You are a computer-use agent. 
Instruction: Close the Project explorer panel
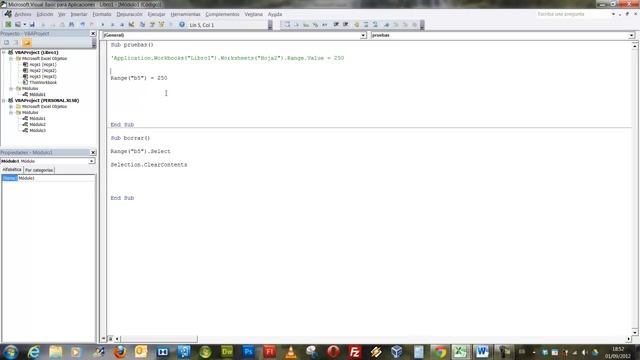pyautogui.click(x=93, y=33)
